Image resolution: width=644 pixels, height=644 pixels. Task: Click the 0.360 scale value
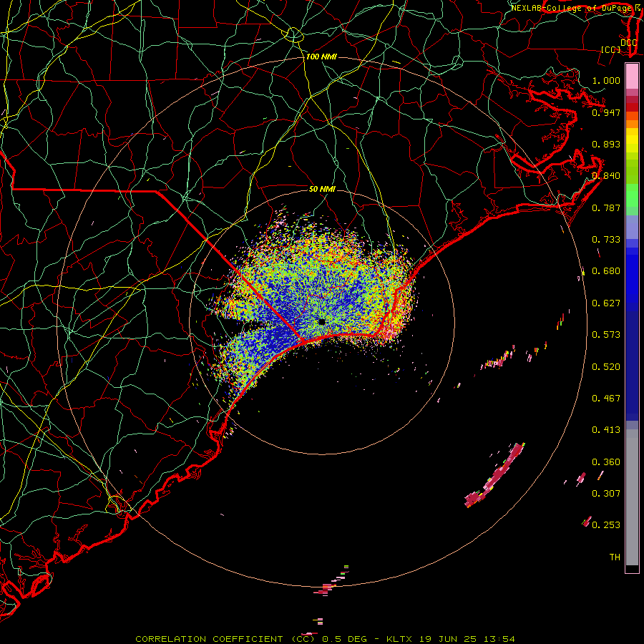click(606, 462)
